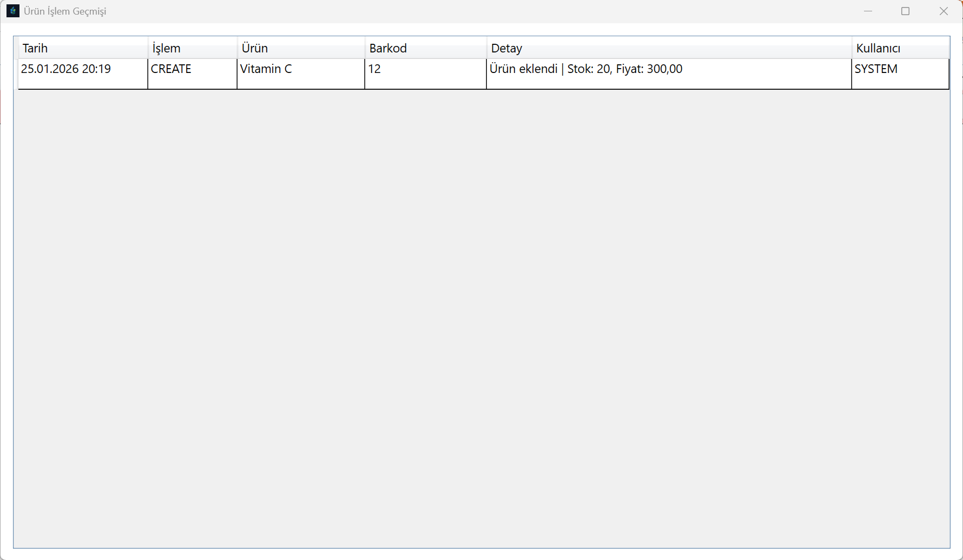Viewport: 963px width, 560px height.
Task: Sort by the Kullanıcı column header
Action: click(x=900, y=48)
